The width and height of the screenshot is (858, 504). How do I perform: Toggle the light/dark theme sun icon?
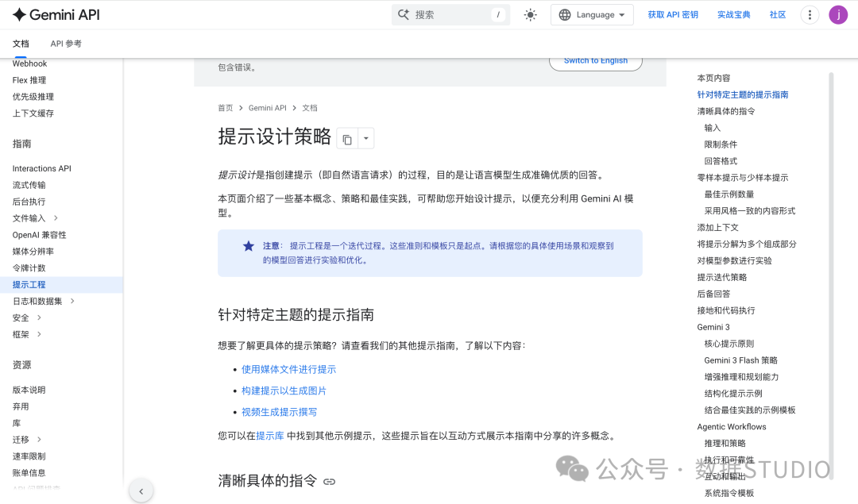pyautogui.click(x=530, y=15)
